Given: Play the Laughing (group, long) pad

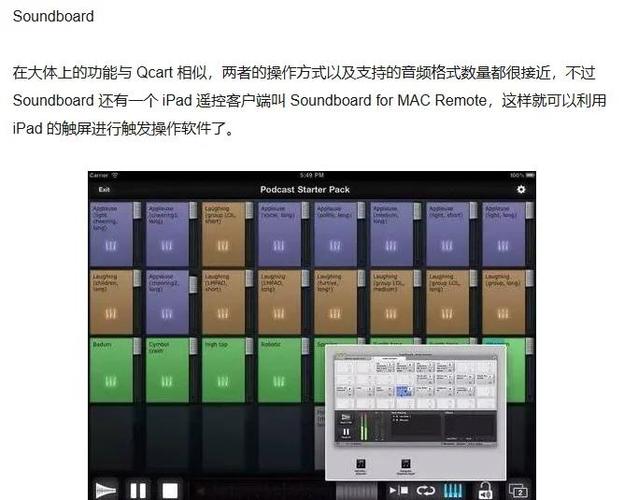Looking at the screenshot, I should (503, 302).
